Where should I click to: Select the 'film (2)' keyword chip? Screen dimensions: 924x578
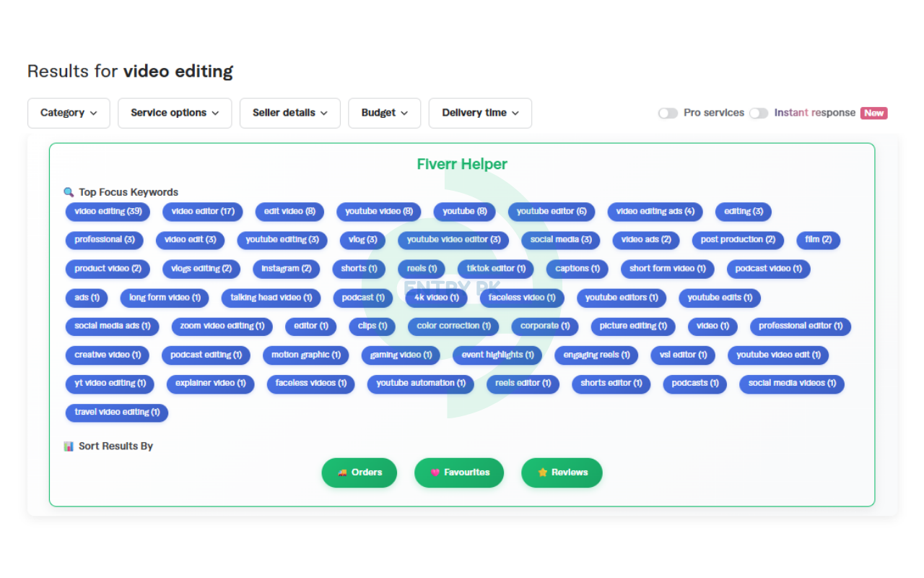(819, 240)
